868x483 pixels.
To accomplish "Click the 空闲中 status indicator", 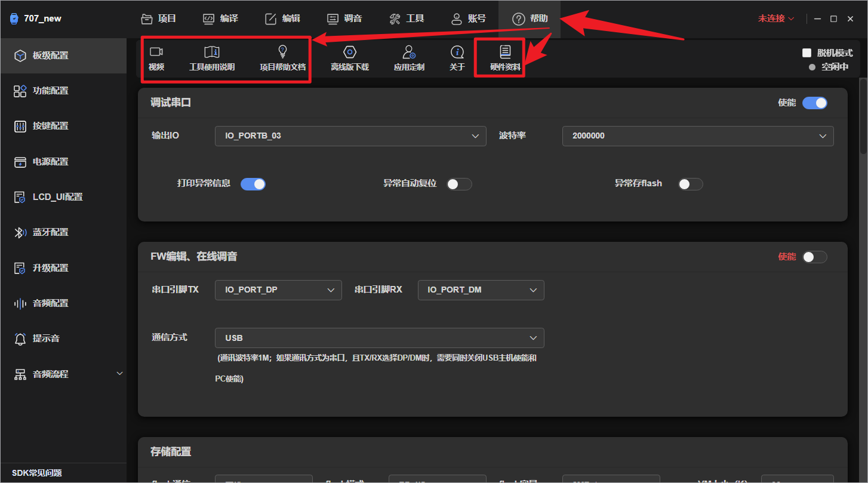I will pyautogui.click(x=829, y=67).
